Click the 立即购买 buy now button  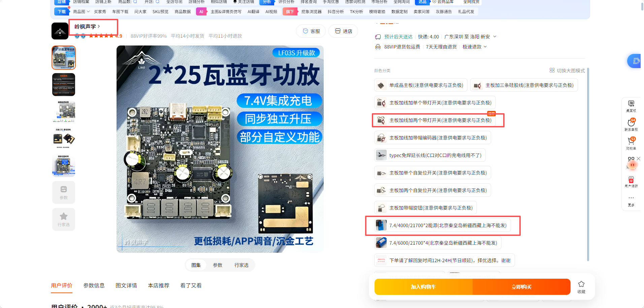point(521,287)
